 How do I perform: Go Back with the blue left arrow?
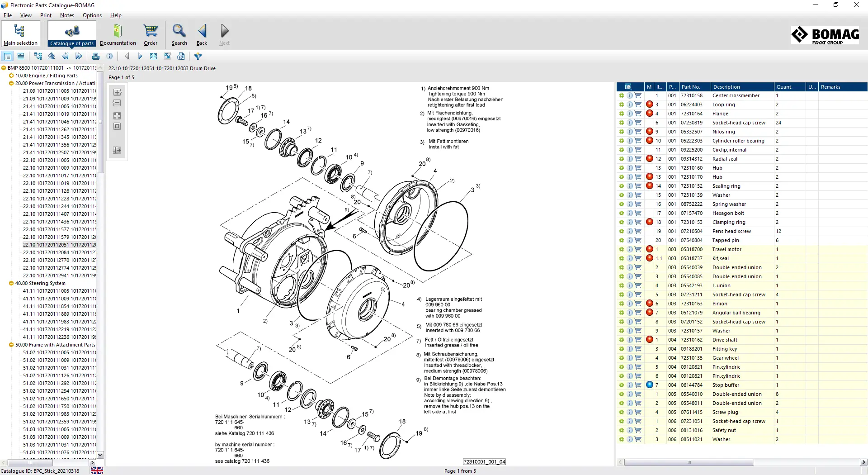tap(202, 34)
